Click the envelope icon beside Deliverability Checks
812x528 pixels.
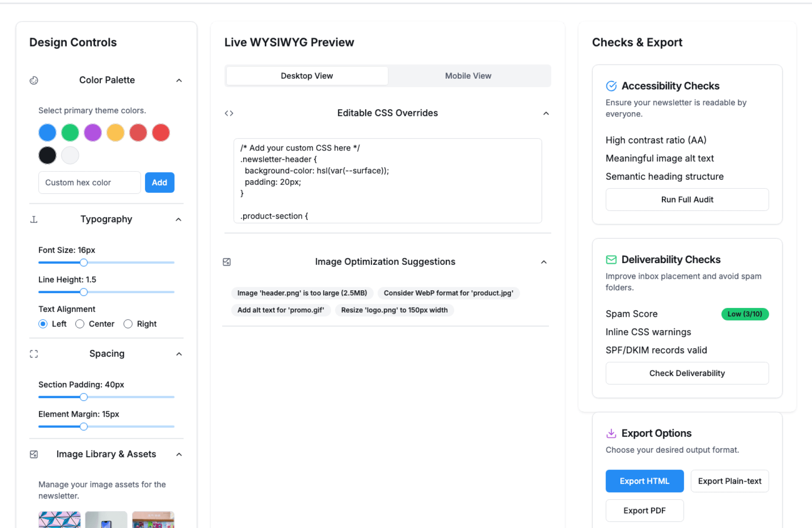pos(611,260)
